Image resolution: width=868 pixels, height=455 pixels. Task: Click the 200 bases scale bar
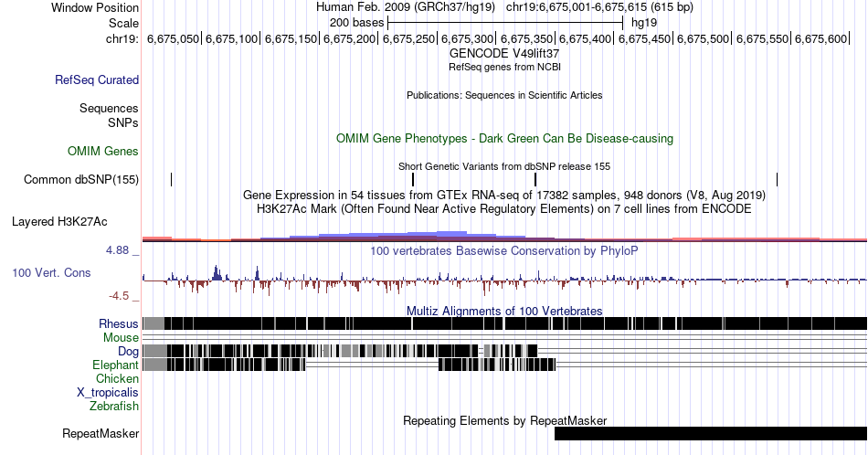coord(505,23)
